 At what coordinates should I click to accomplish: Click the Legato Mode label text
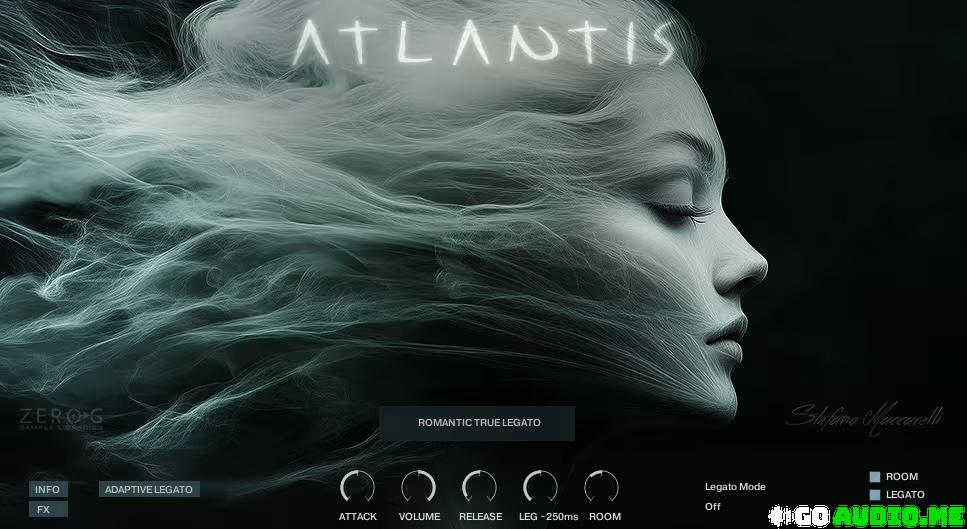click(x=735, y=487)
